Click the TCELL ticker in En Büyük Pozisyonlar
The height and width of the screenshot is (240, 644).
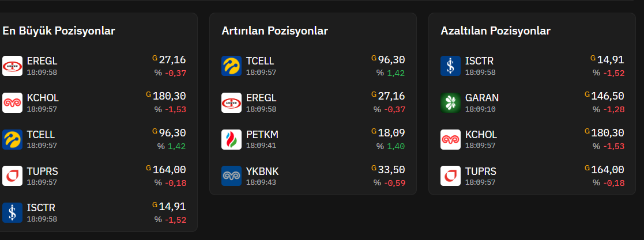41,135
